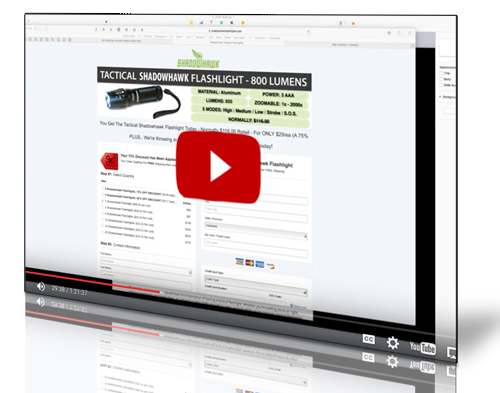This screenshot has height=393, width=500.
Task: Click the Tactical Shadowhawk Flashlight banner heading
Action: point(204,79)
